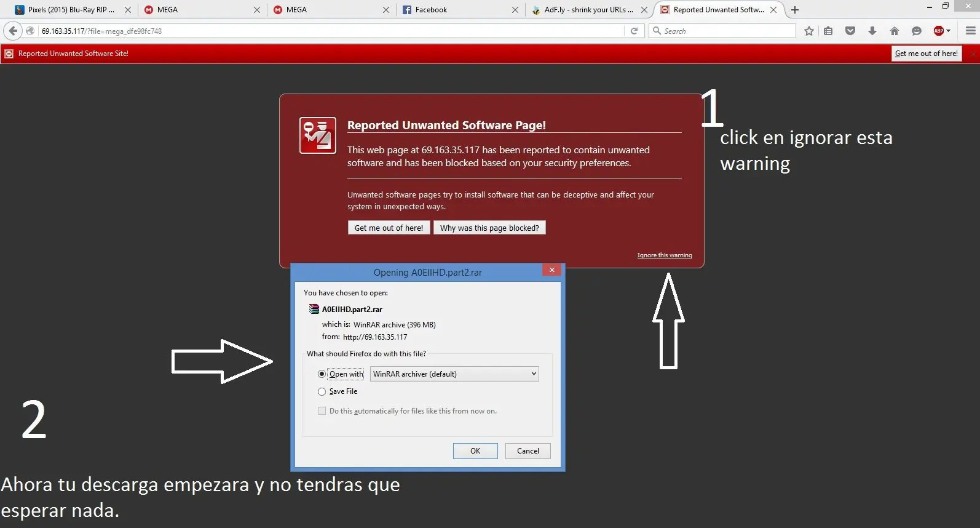Minimize the Firefox window

[930, 7]
